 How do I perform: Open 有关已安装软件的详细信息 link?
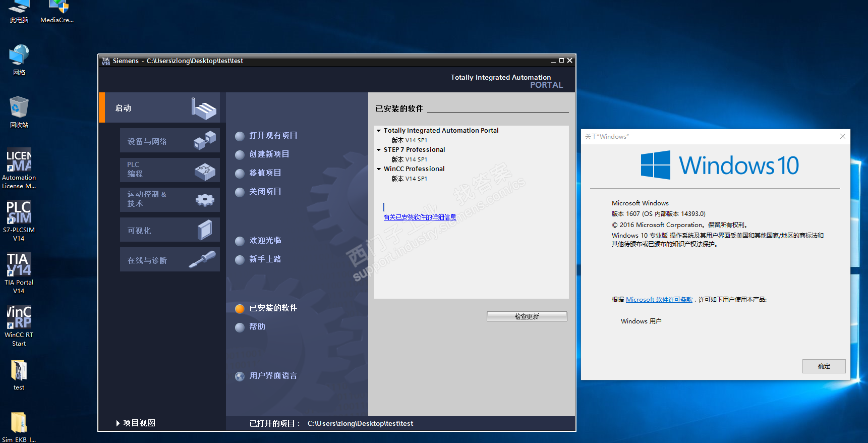pyautogui.click(x=420, y=217)
